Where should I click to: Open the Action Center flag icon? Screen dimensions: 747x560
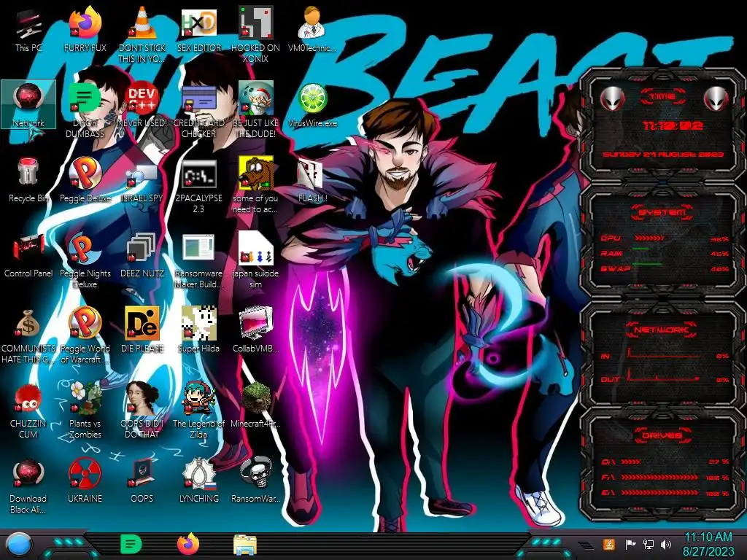click(630, 544)
